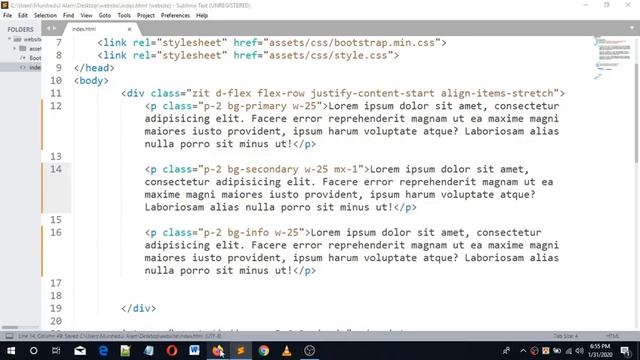The width and height of the screenshot is (640, 360).
Task: Open the Find menu
Action: pos(69,16)
